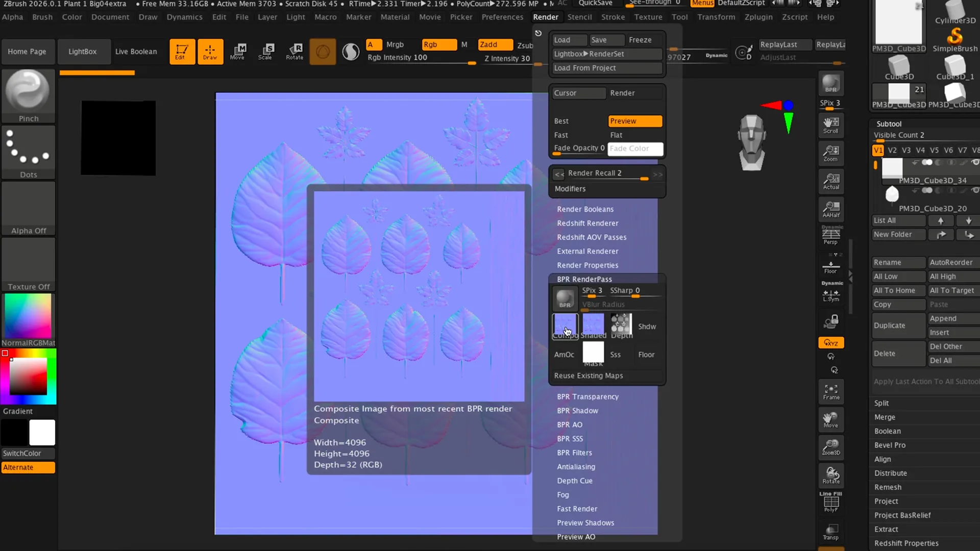Click the Scroll canvas icon
Screen dimensions: 980x551
coord(831,125)
